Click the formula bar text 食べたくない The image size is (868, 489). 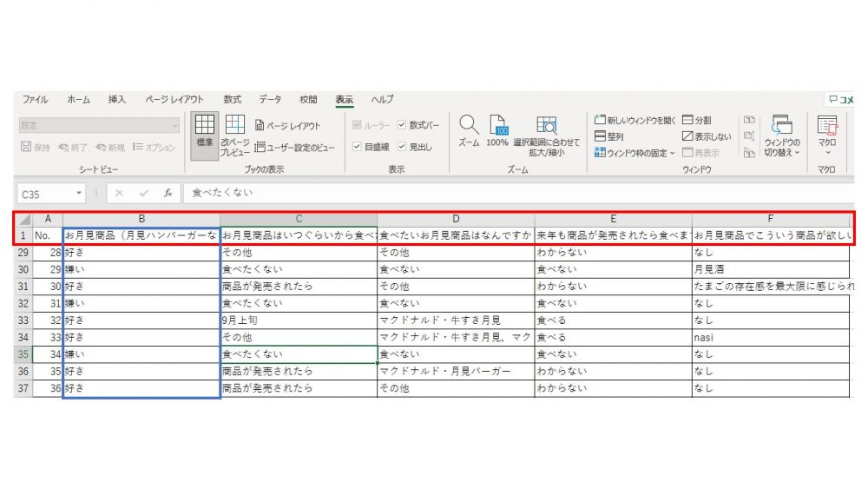[222, 193]
